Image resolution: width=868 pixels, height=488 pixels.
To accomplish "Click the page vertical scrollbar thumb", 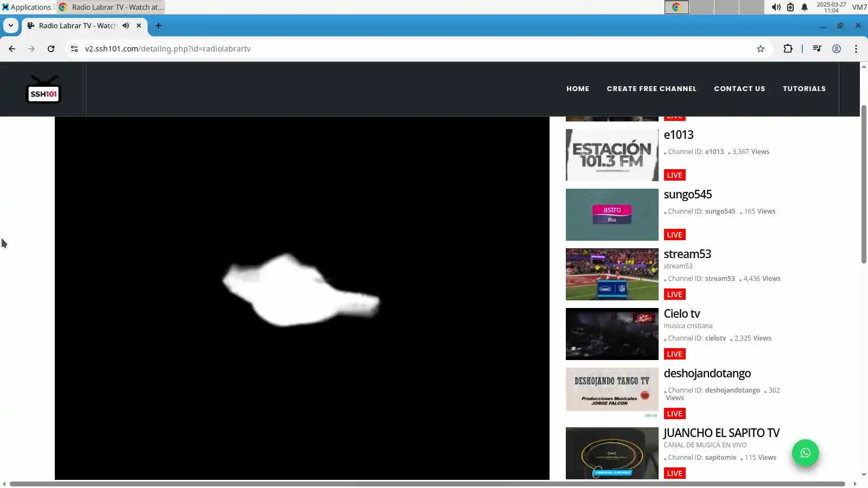I will click(864, 184).
